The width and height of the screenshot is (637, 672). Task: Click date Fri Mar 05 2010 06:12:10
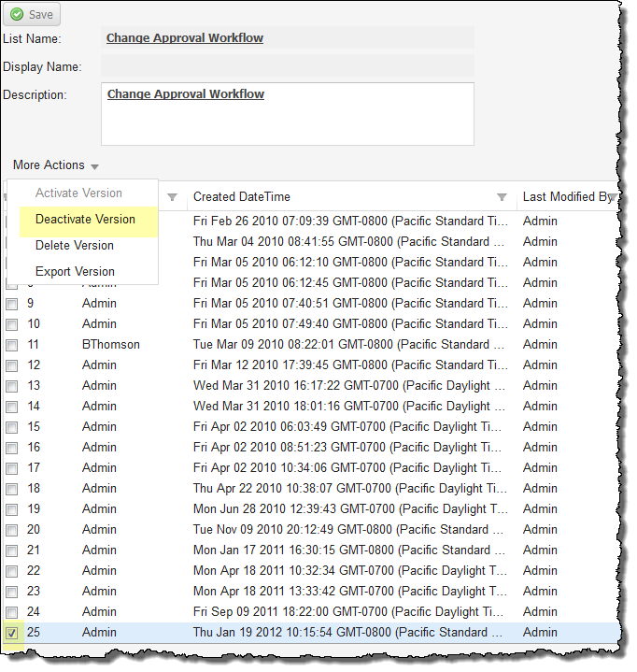350,262
